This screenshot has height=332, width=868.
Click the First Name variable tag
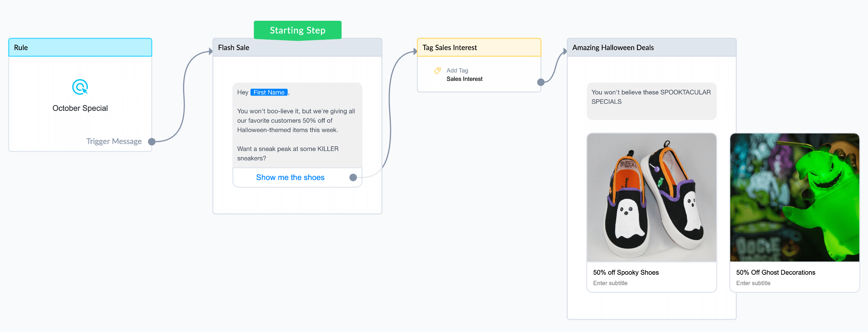pos(269,92)
